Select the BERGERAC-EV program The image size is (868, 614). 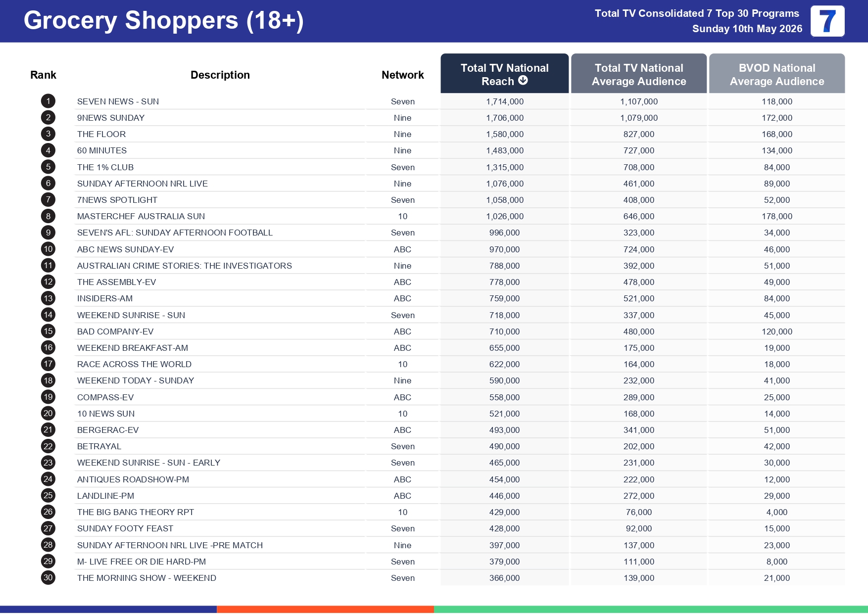point(108,430)
